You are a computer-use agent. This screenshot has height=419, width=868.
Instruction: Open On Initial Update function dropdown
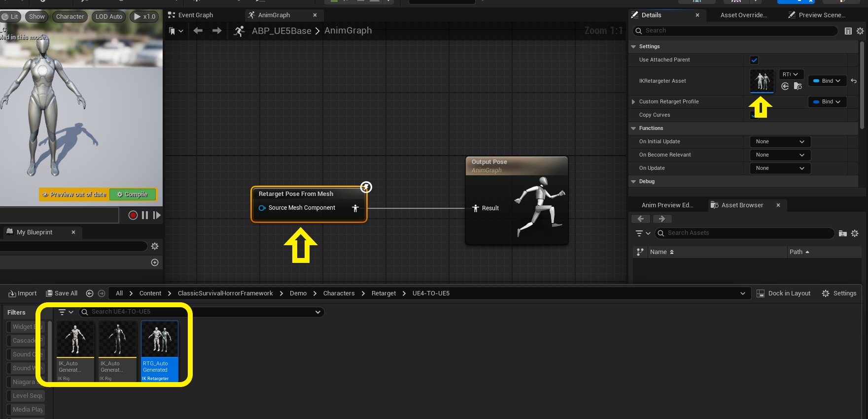[x=780, y=142]
